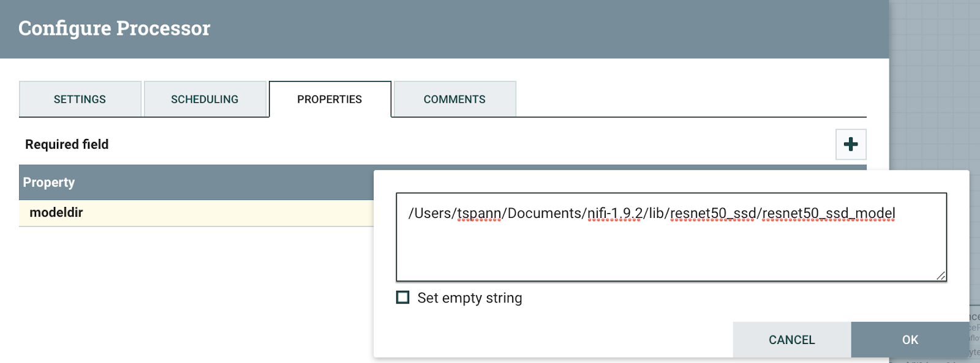The width and height of the screenshot is (980, 363).
Task: Click the 'Required field' label
Action: point(67,144)
